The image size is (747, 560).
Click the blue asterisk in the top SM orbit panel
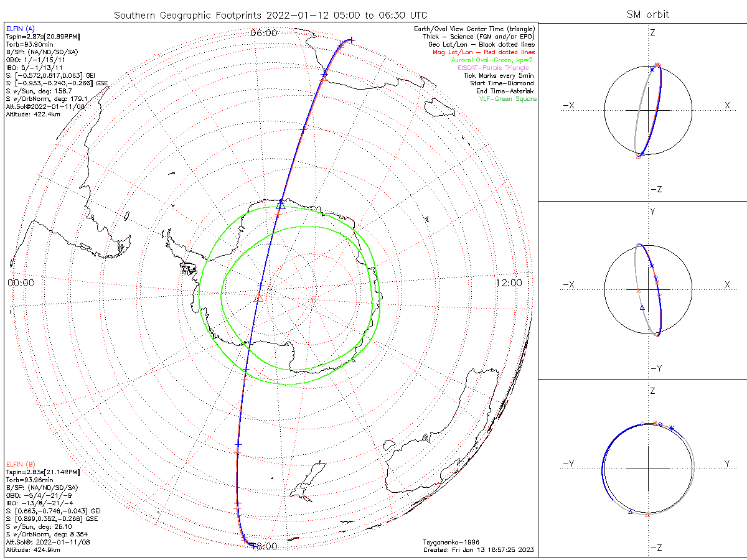coord(652,69)
